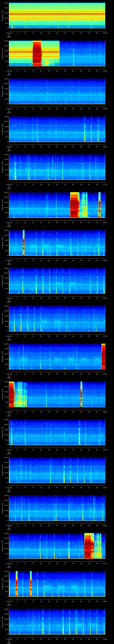Click the '14:34:00' start time label

9,487
